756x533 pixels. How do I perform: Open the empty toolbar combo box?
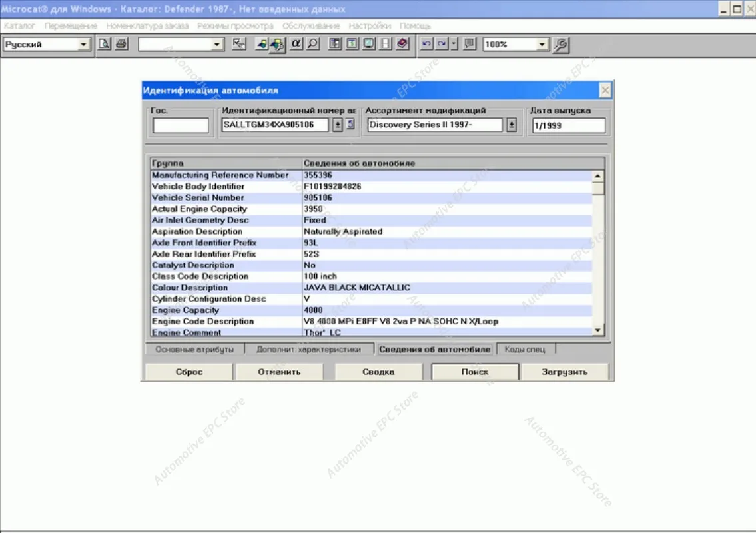(x=216, y=45)
